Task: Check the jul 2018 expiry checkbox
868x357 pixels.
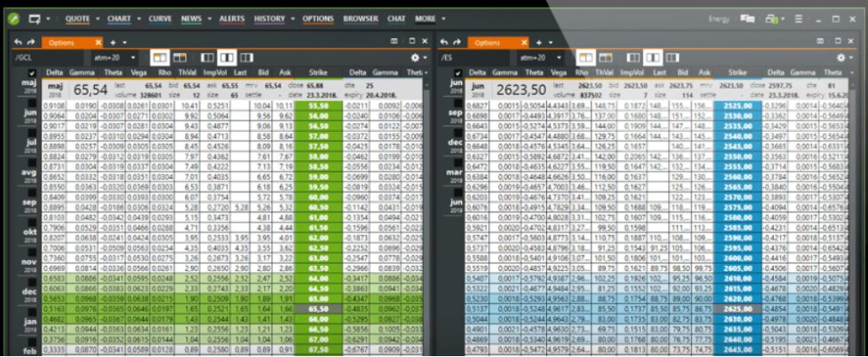Action: (33, 134)
